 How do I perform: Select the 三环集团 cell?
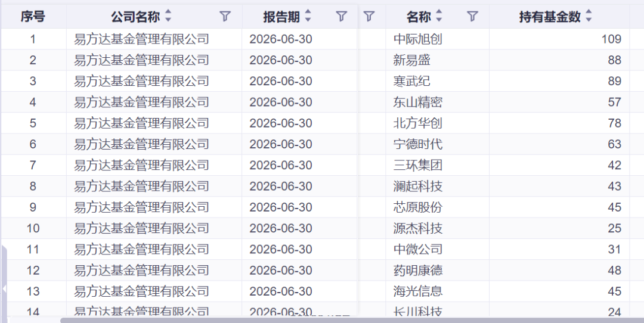click(438, 166)
